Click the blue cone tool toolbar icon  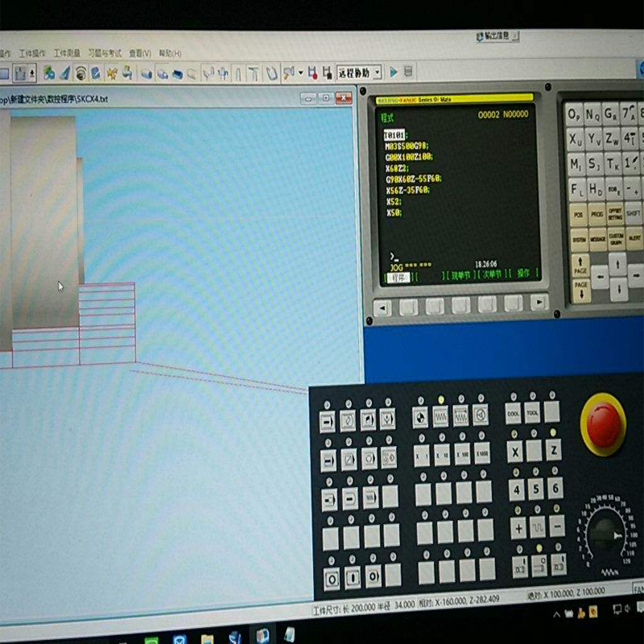[x=65, y=73]
